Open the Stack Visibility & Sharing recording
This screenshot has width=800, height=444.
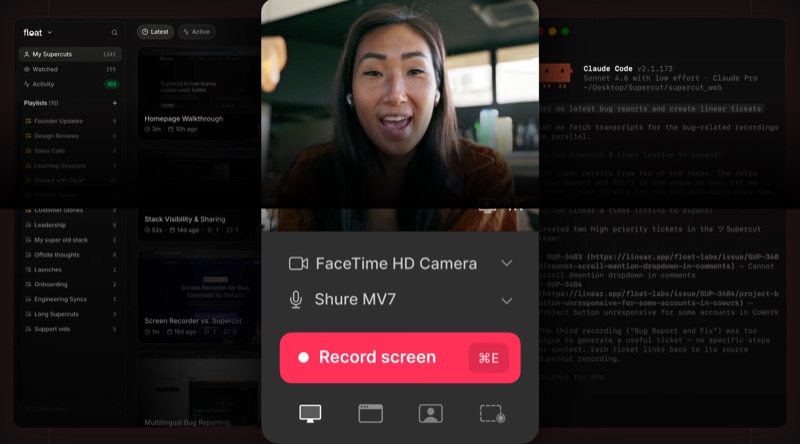(x=199, y=194)
